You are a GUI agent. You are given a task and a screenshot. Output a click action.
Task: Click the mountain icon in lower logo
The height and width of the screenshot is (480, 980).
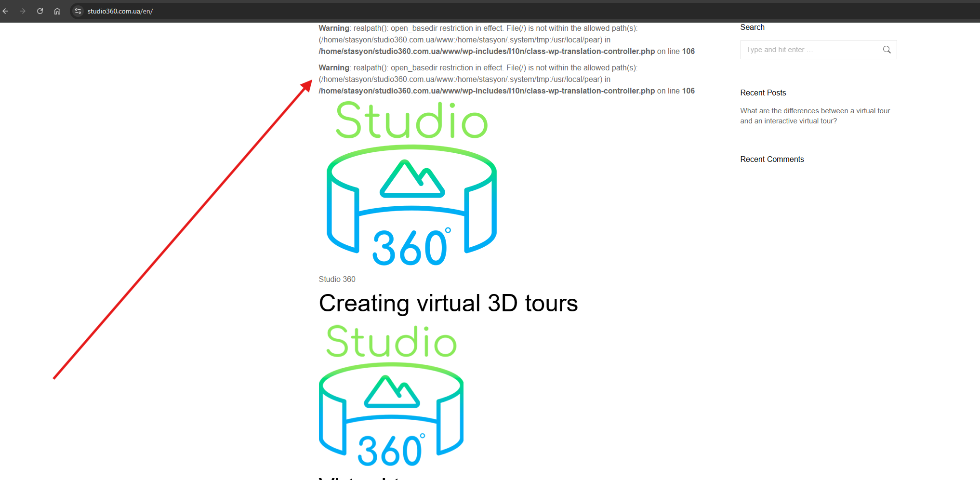(392, 391)
